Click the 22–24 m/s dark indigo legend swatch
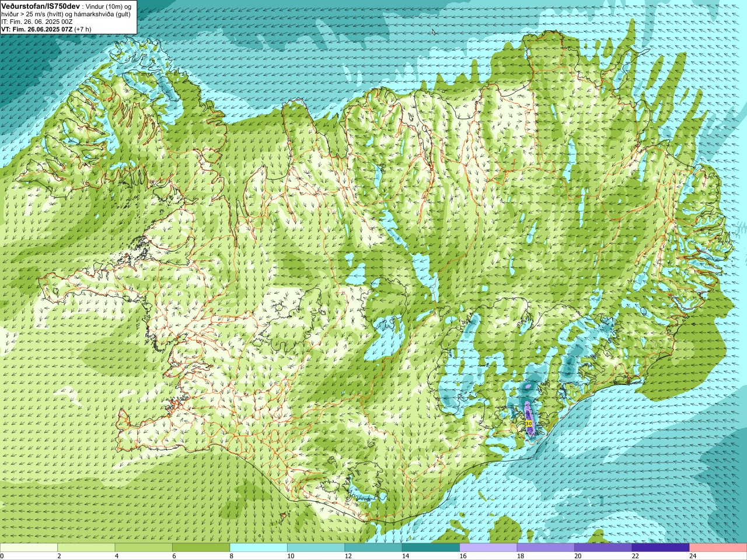The width and height of the screenshot is (747, 560). tap(661, 548)
